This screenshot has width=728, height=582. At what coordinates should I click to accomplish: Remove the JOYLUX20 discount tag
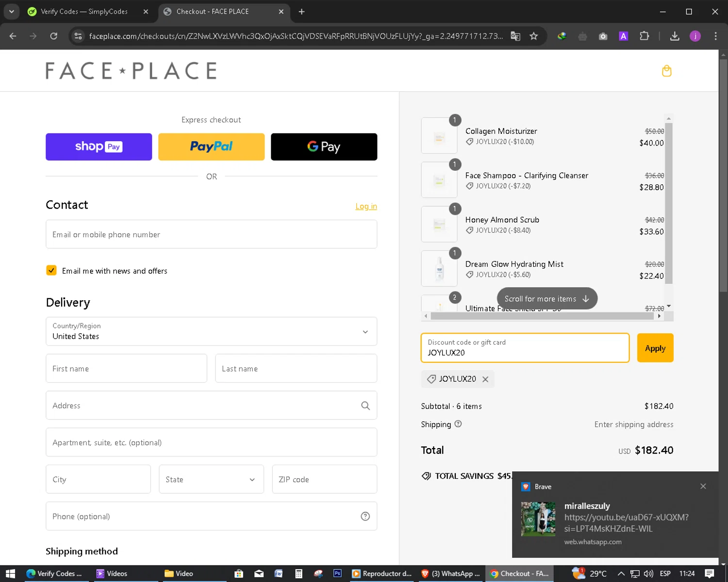point(485,379)
